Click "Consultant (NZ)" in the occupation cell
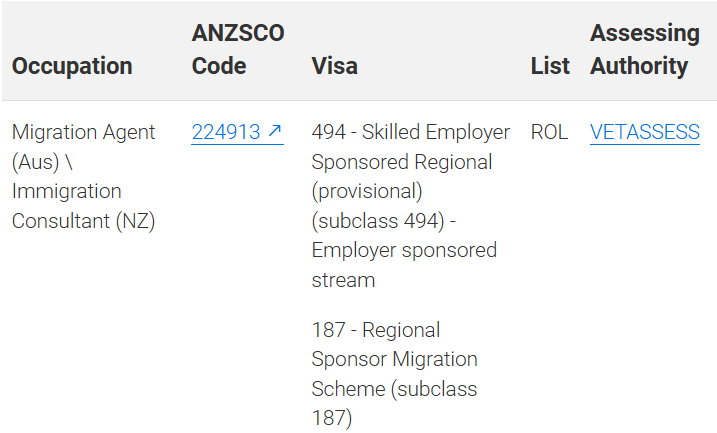This screenshot has height=433, width=717. (83, 221)
